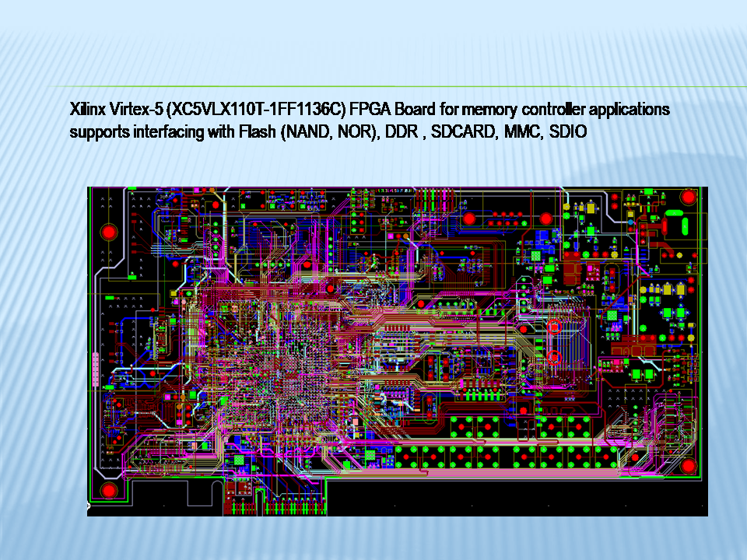Click the green pill-shaped pad in top-right corner

[686, 226]
